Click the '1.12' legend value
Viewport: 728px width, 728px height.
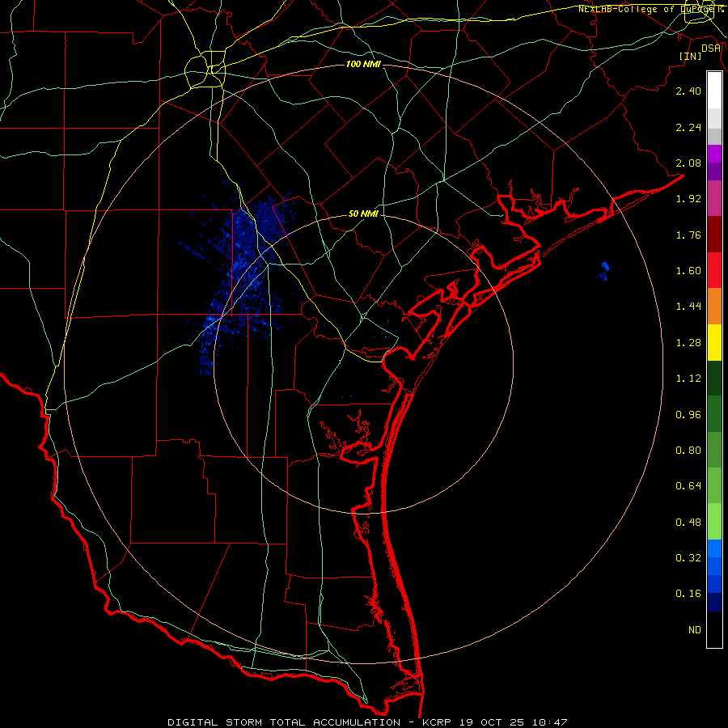point(688,379)
